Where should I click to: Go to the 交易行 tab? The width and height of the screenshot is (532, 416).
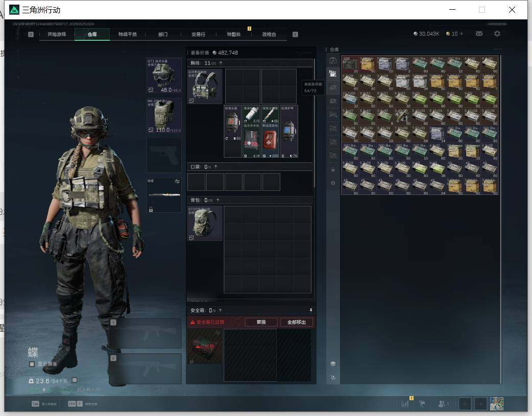[x=198, y=34]
